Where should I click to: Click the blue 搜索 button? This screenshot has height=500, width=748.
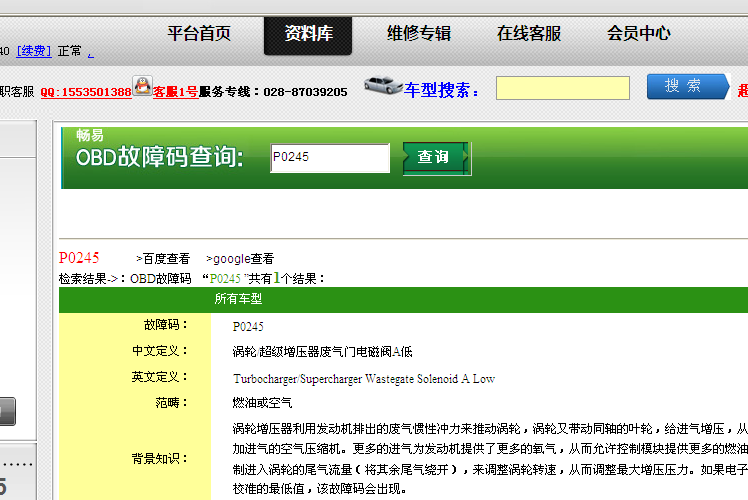coord(688,86)
